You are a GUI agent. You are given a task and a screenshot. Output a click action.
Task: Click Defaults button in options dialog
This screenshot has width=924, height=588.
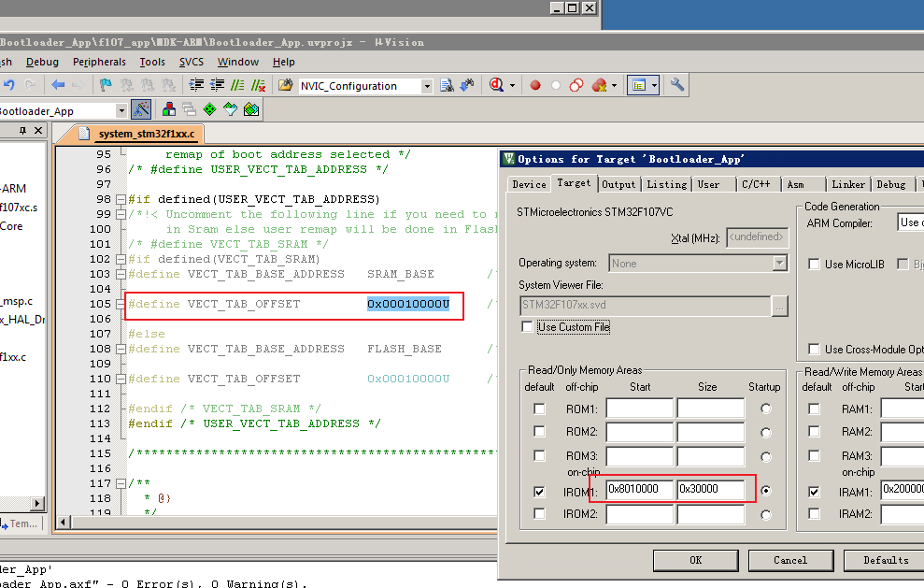coord(886,560)
